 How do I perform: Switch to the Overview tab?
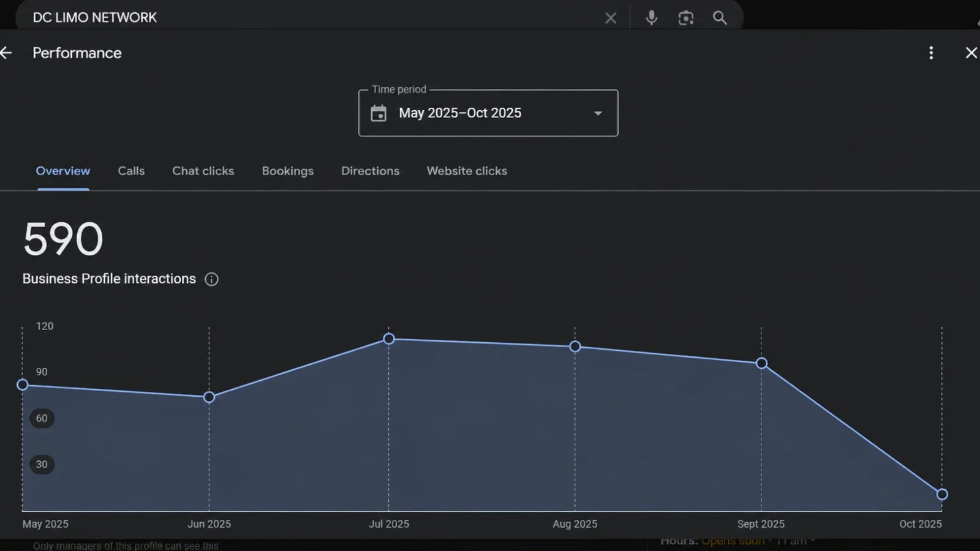coord(63,171)
